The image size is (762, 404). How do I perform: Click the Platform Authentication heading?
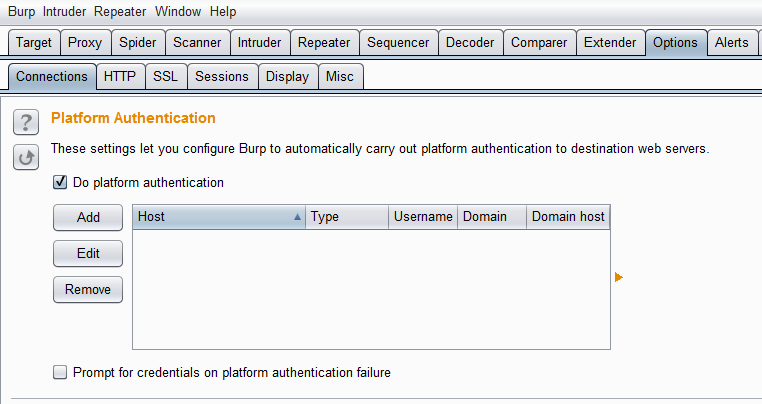coord(133,118)
